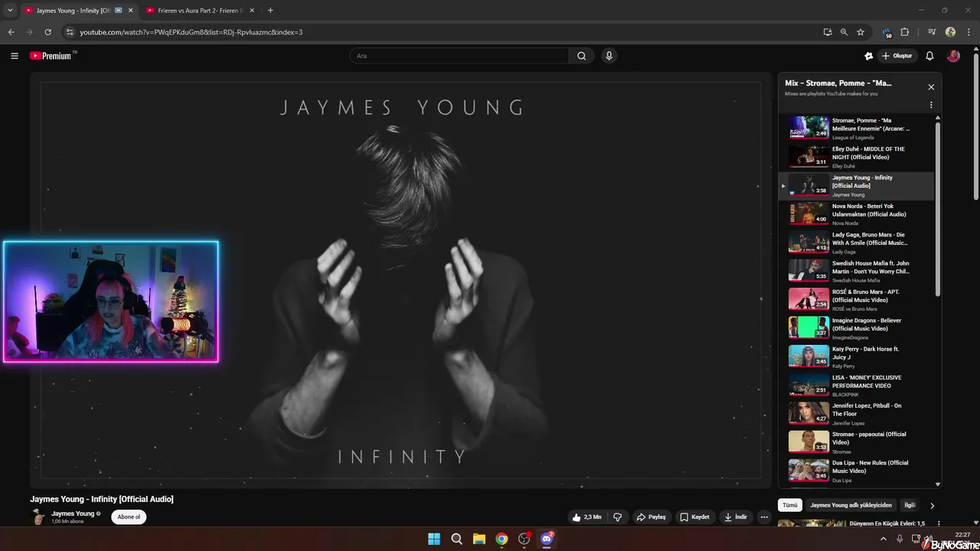Dislike the video with thumbs down
The image size is (980, 551).
(617, 517)
